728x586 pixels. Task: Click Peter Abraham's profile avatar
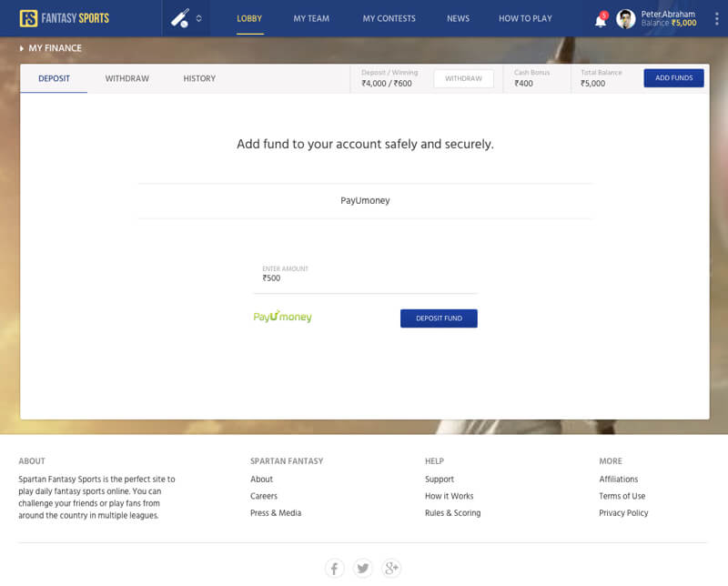(x=625, y=19)
